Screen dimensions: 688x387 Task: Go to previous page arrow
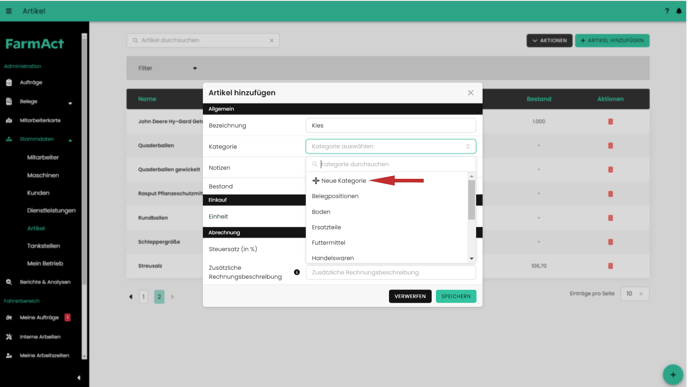(x=131, y=297)
